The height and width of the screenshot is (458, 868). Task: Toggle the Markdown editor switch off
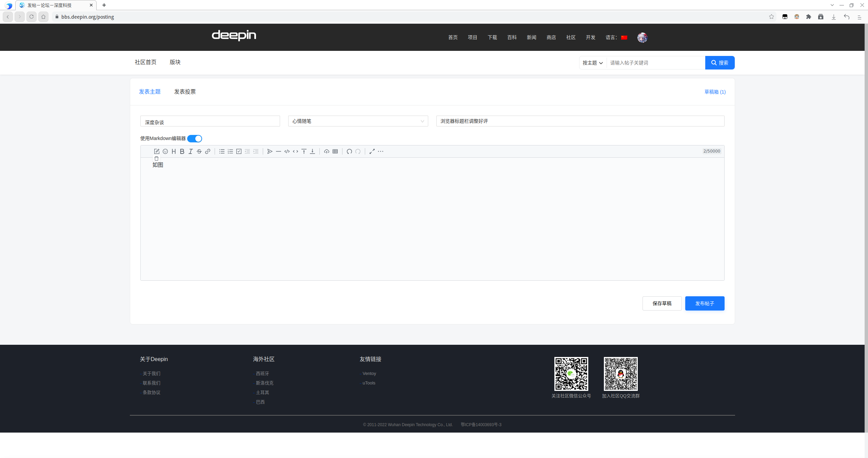(195, 139)
